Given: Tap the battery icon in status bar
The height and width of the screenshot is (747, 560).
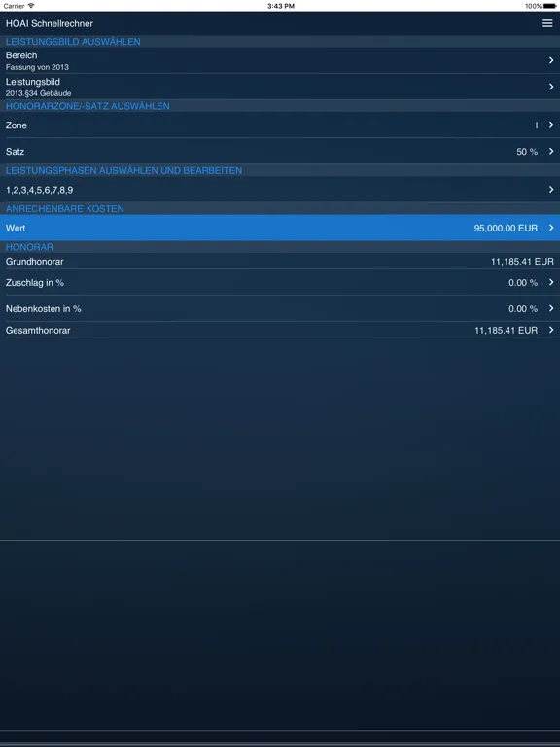Looking at the screenshot, I should (550, 6).
